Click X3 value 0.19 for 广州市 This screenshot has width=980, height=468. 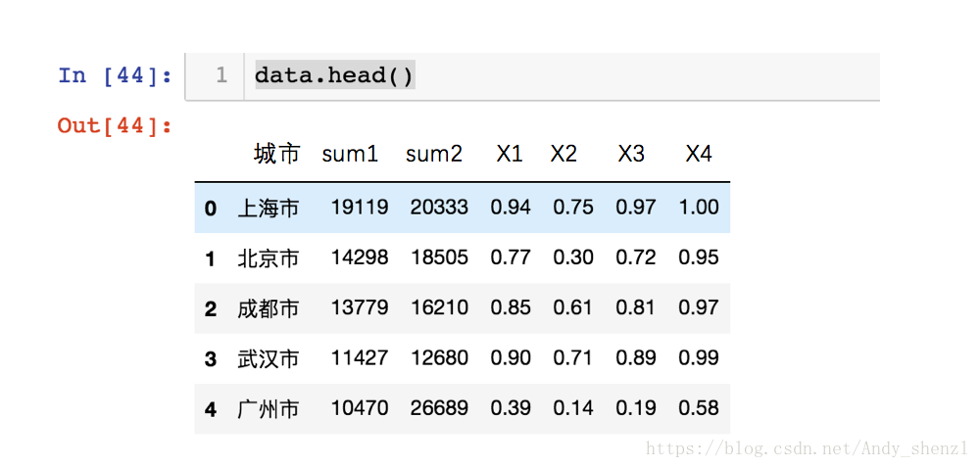tap(636, 408)
